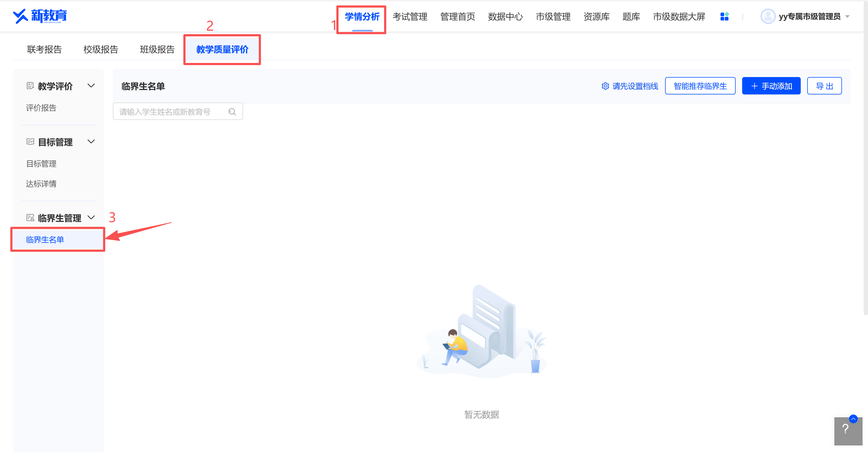This screenshot has height=452, width=868.
Task: Click the 教学评价 section icon
Action: 30,86
